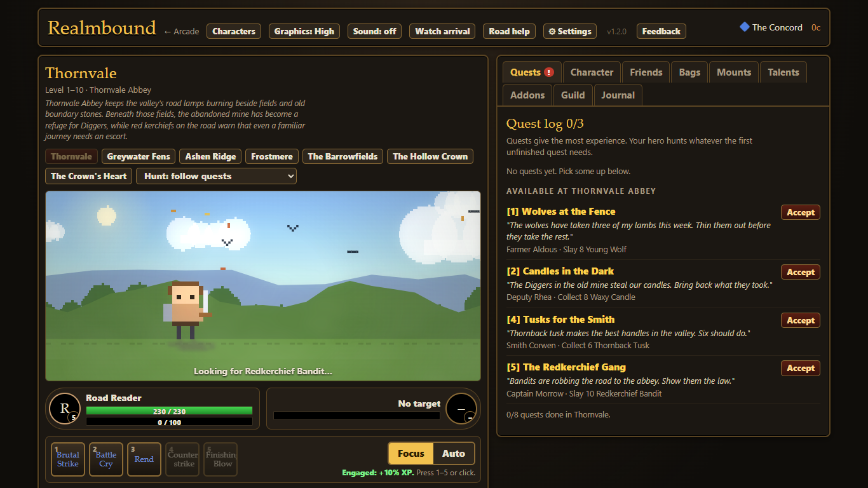Switch to the Guild tab
This screenshot has width=868, height=488.
tap(573, 95)
